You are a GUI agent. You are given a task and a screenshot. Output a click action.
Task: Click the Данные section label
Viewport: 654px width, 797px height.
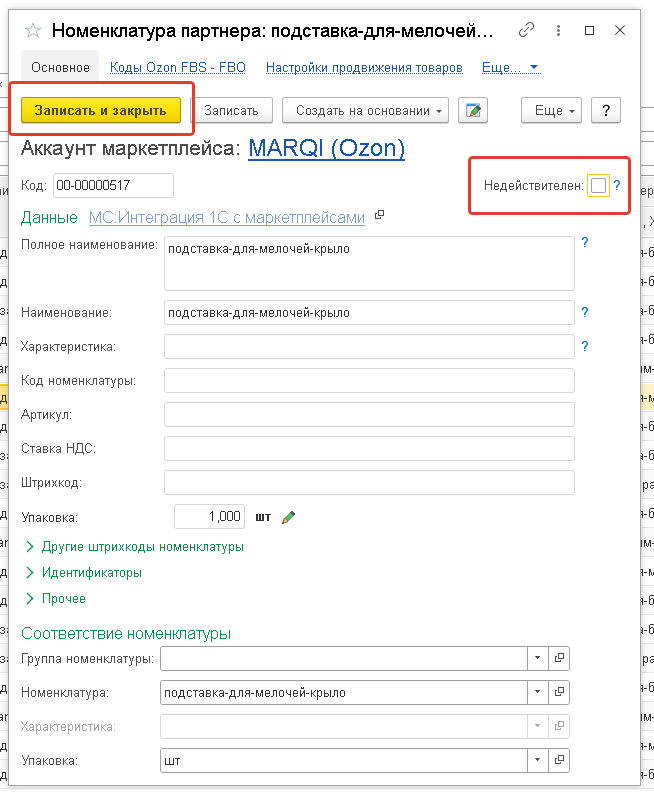(49, 218)
